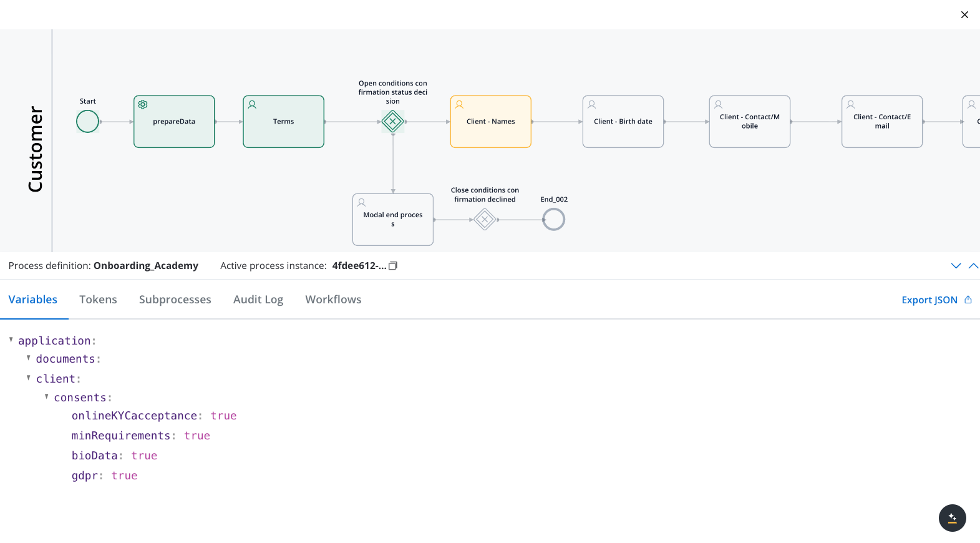The image size is (980, 543).
Task: Select the Open conditions confirmation gateway diamond
Action: (x=393, y=121)
